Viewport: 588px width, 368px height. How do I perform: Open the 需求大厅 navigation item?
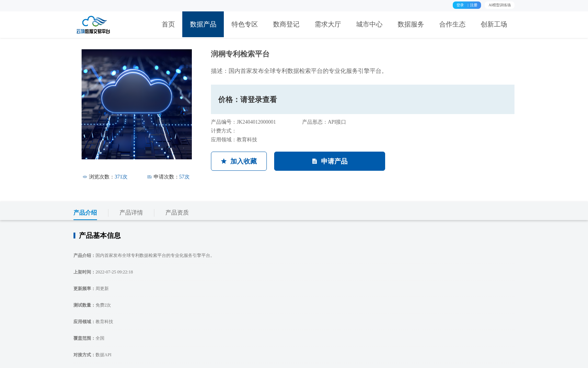[327, 24]
